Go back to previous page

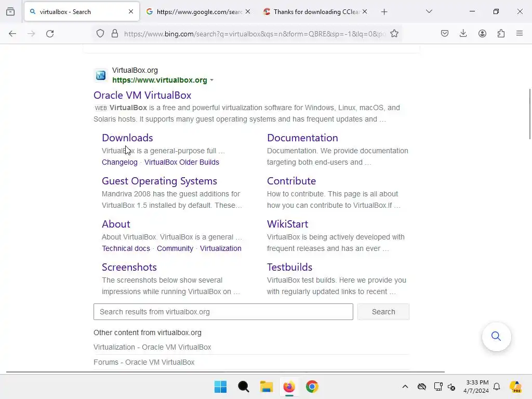[12, 34]
